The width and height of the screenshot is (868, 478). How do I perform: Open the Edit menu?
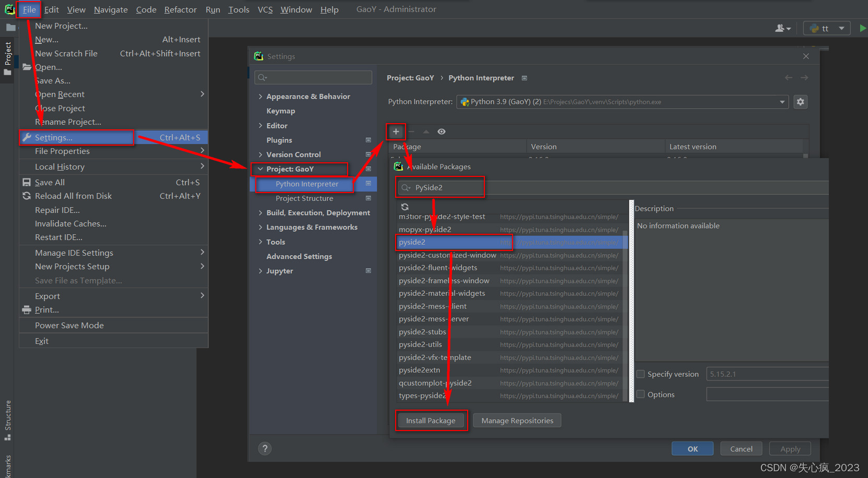click(51, 9)
